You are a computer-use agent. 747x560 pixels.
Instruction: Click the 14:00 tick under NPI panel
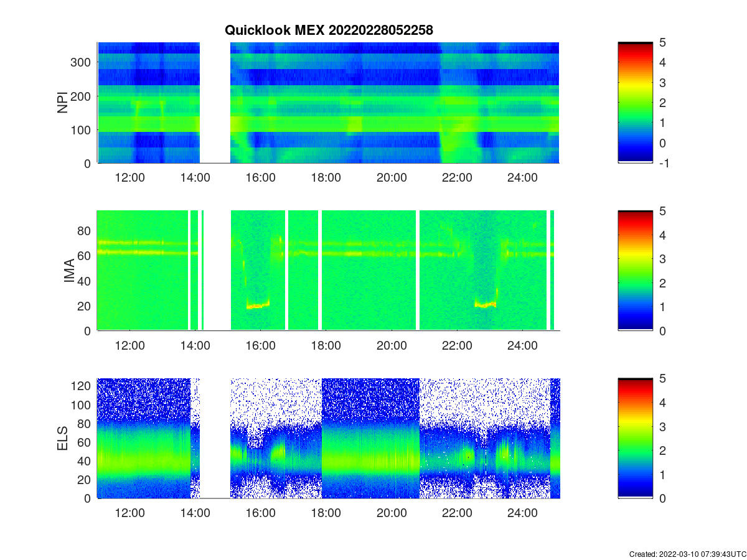[195, 177]
